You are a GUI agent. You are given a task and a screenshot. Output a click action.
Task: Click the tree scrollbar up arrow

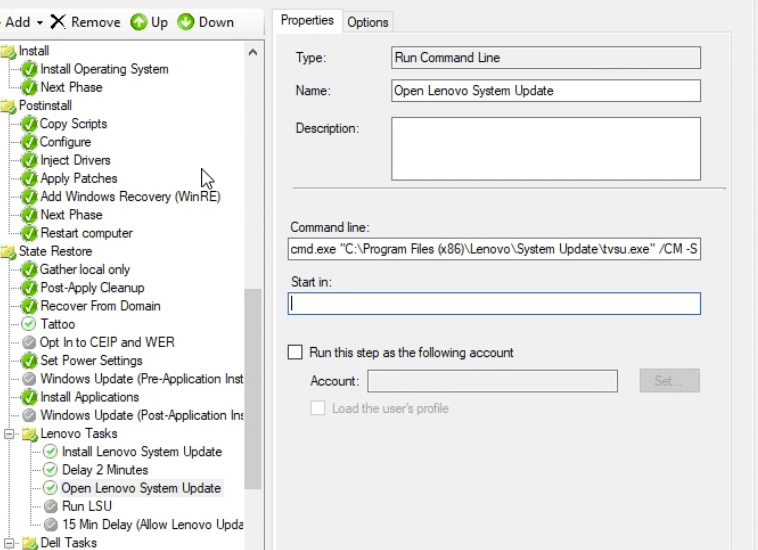pyautogui.click(x=253, y=52)
